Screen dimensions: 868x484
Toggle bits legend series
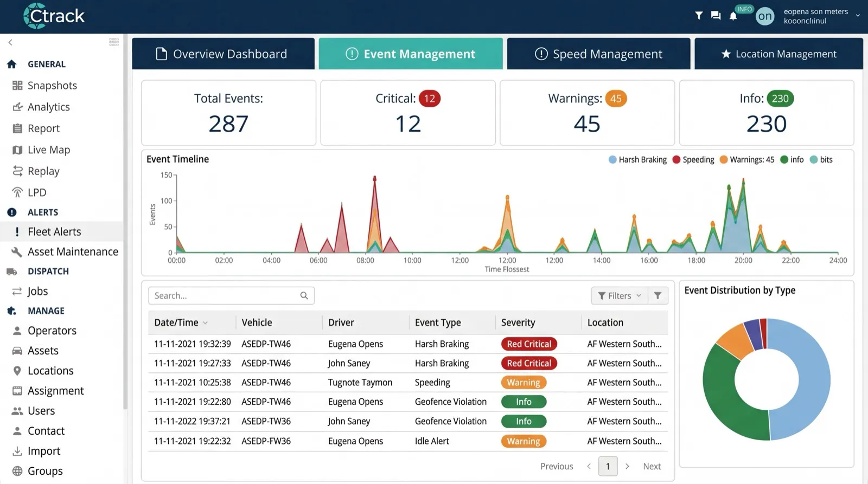821,159
